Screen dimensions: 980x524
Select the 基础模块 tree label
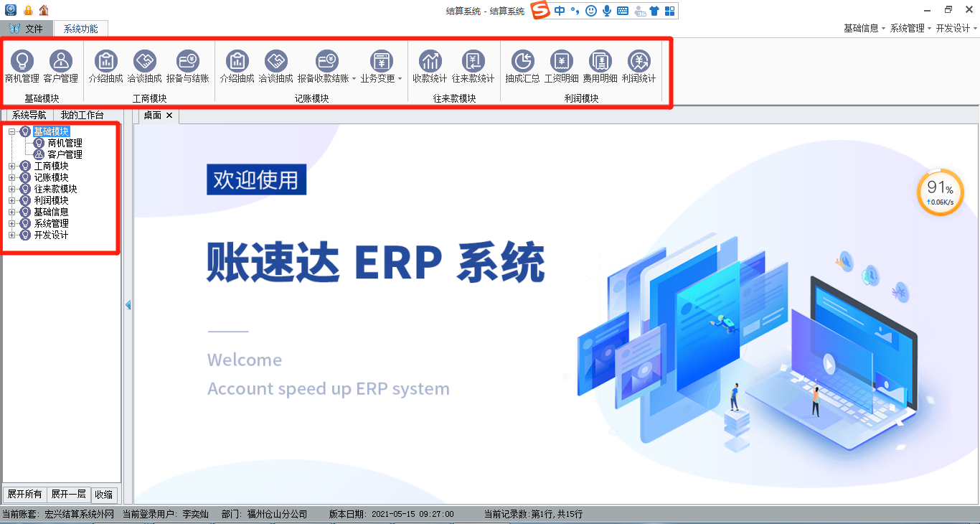52,131
